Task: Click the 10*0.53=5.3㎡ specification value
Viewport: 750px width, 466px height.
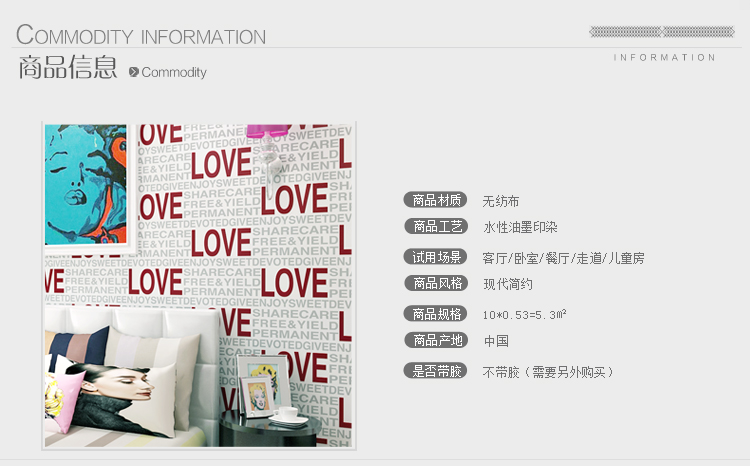Action: click(x=524, y=314)
